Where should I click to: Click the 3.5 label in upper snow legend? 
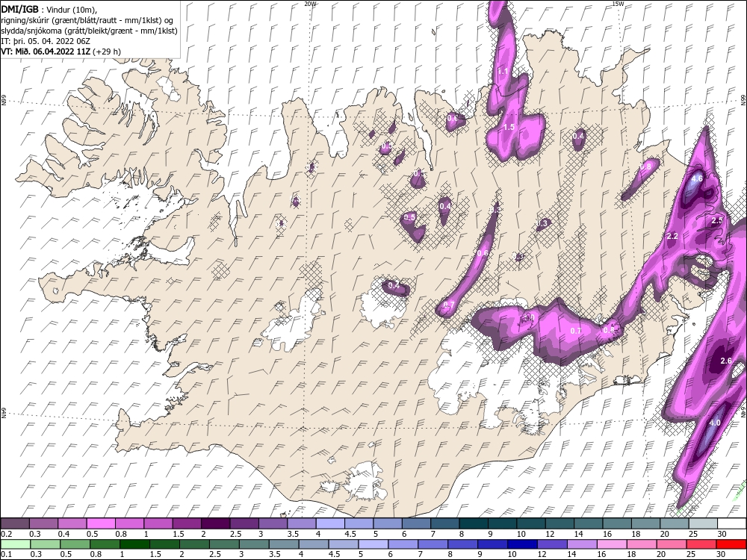click(293, 535)
